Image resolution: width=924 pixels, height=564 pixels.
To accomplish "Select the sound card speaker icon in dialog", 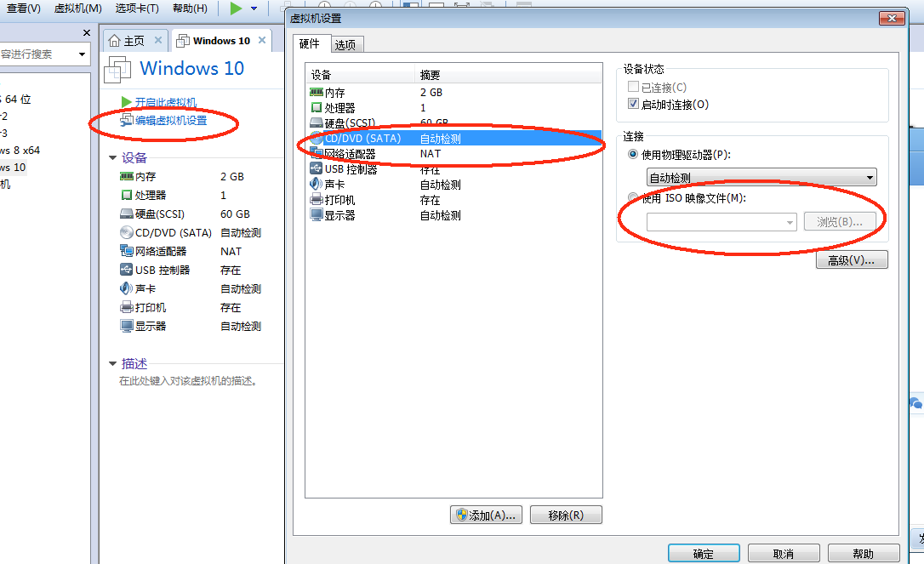I will [x=317, y=184].
